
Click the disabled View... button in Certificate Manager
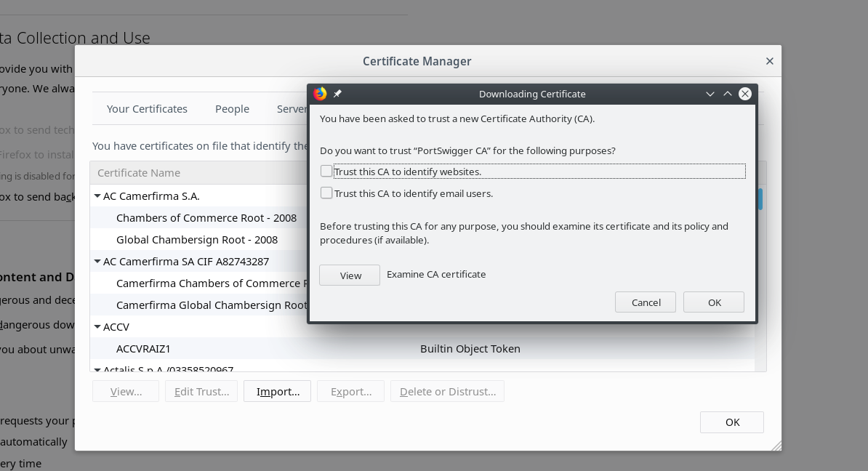pyautogui.click(x=126, y=391)
